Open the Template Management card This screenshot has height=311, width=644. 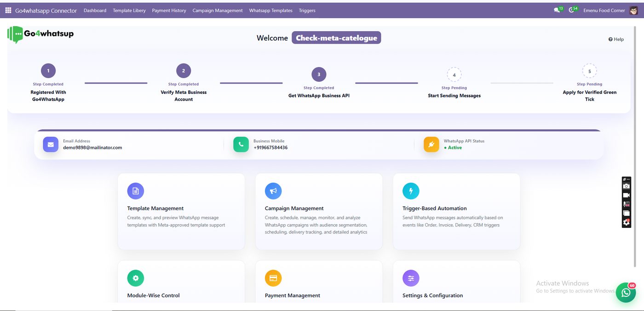181,211
